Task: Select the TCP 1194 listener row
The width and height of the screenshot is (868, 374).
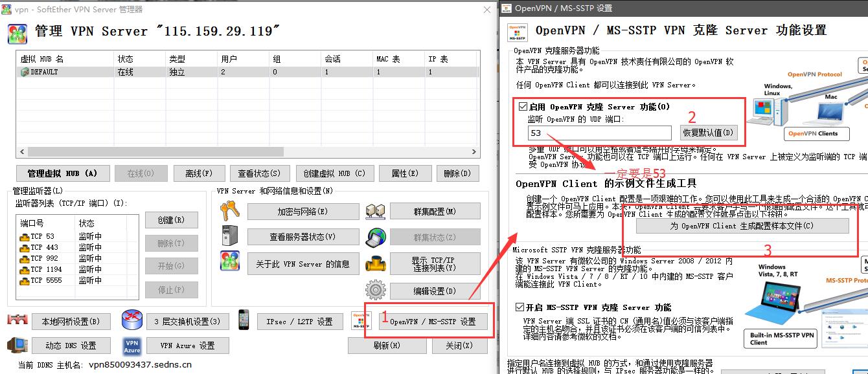Action: 77,269
